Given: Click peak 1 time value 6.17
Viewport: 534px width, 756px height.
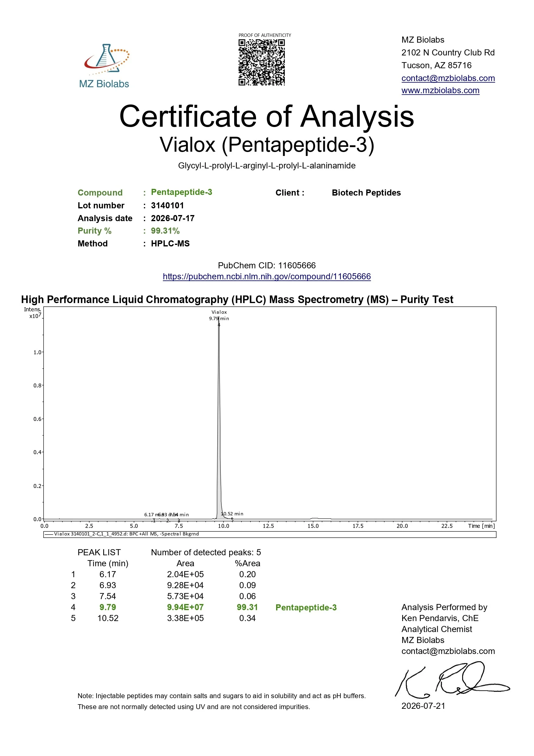Looking at the screenshot, I should (107, 574).
